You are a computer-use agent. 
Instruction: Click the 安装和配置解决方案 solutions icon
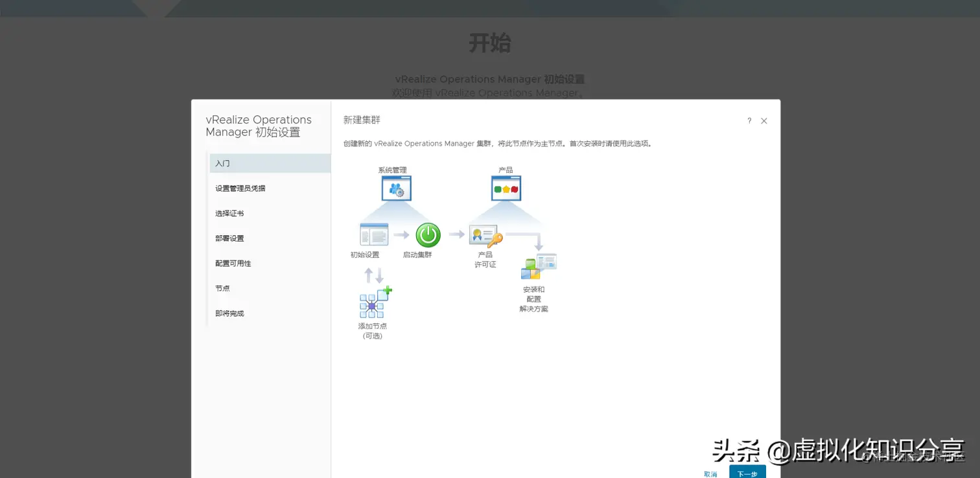(x=539, y=266)
